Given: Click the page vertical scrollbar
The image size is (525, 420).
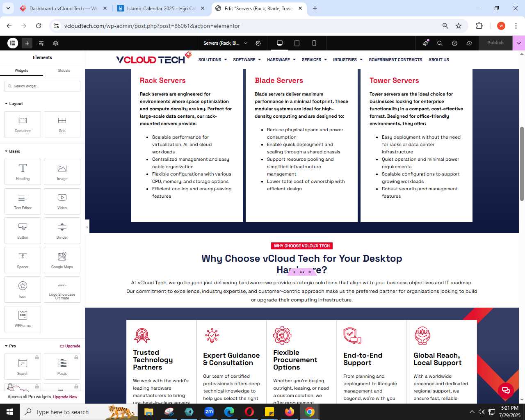Looking at the screenshot, I should (522, 164).
